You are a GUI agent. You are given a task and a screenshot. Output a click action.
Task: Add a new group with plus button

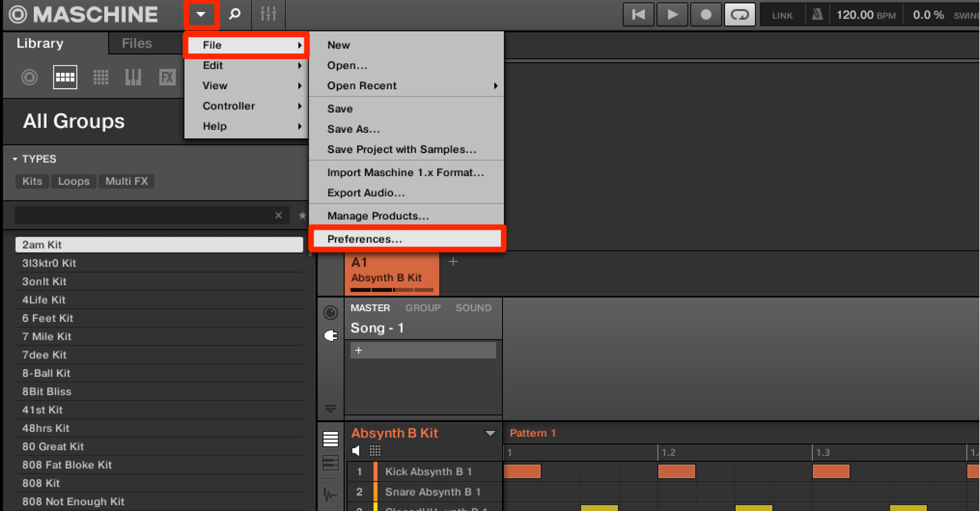click(x=453, y=262)
